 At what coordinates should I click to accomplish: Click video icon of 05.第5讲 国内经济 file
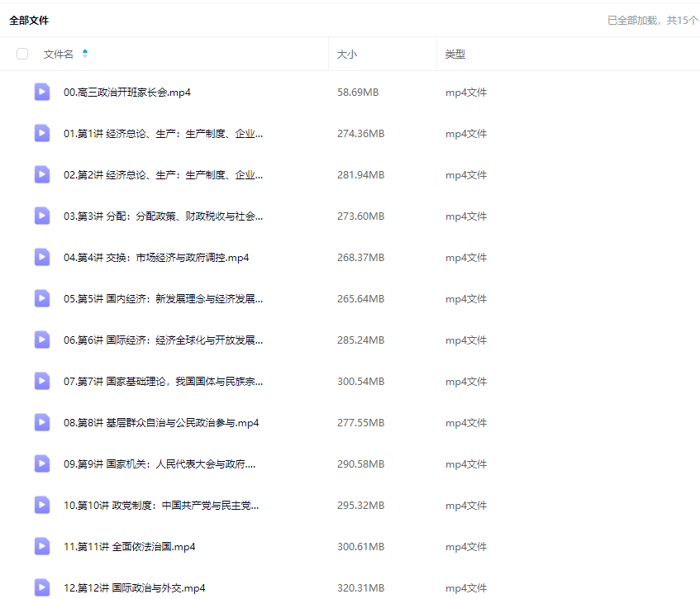click(x=42, y=298)
